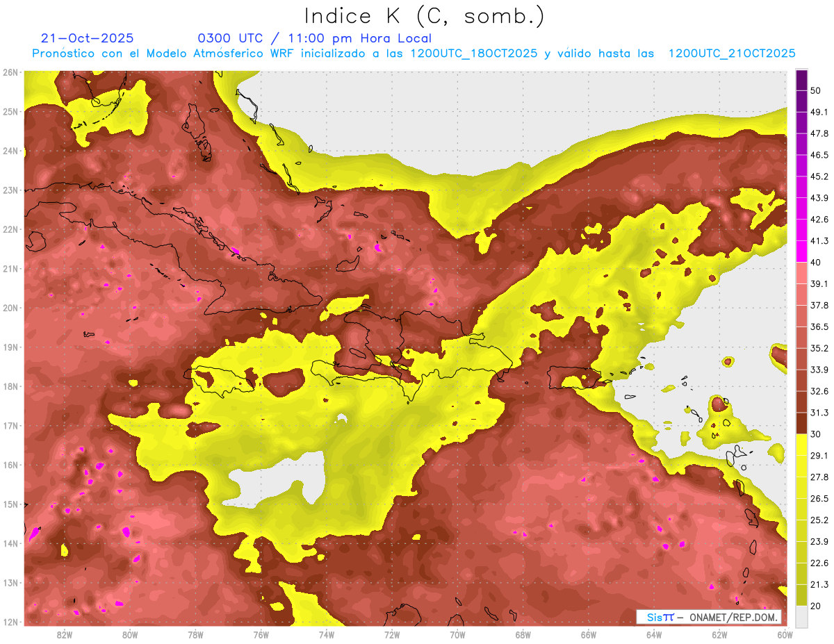The width and height of the screenshot is (834, 644).
Task: Click the date label '21-Oct-2025'
Action: click(x=88, y=38)
